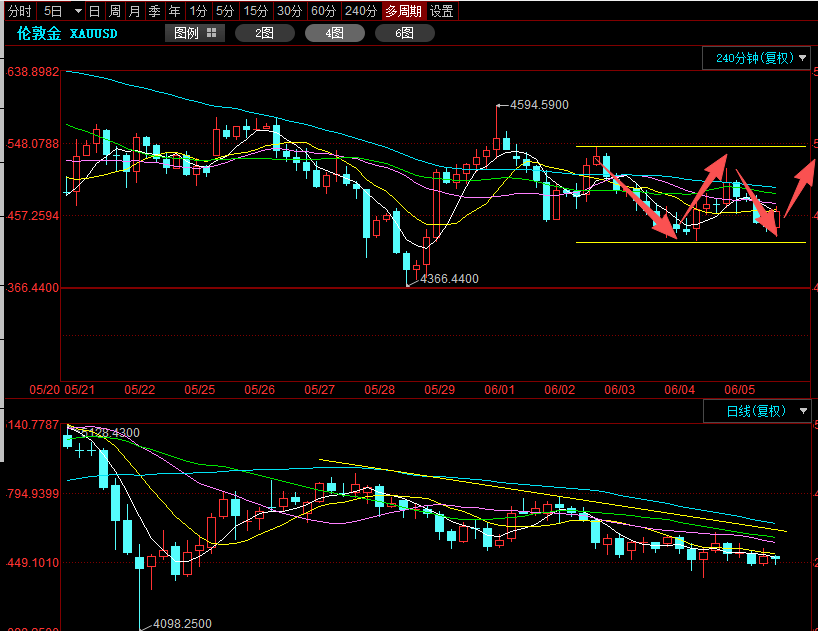Select the 年 yearly period tab
The width and height of the screenshot is (818, 631).
click(x=174, y=11)
